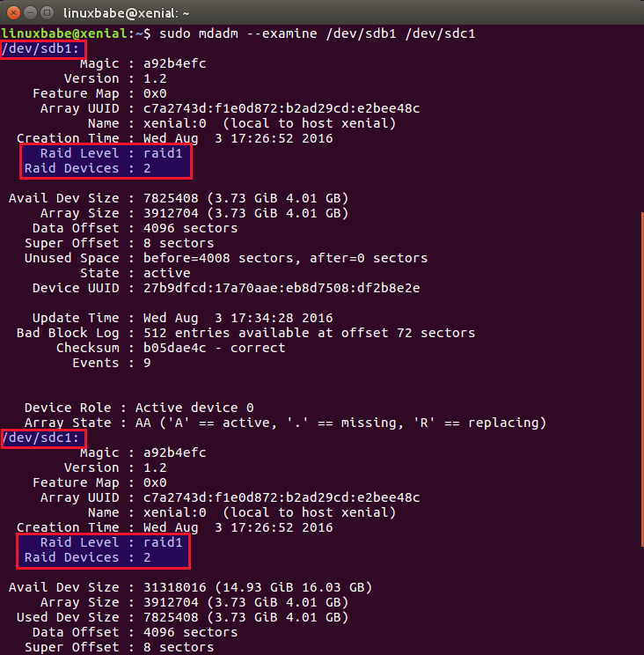Image resolution: width=644 pixels, height=655 pixels.
Task: Click the Events : 9 line
Action: point(112,363)
